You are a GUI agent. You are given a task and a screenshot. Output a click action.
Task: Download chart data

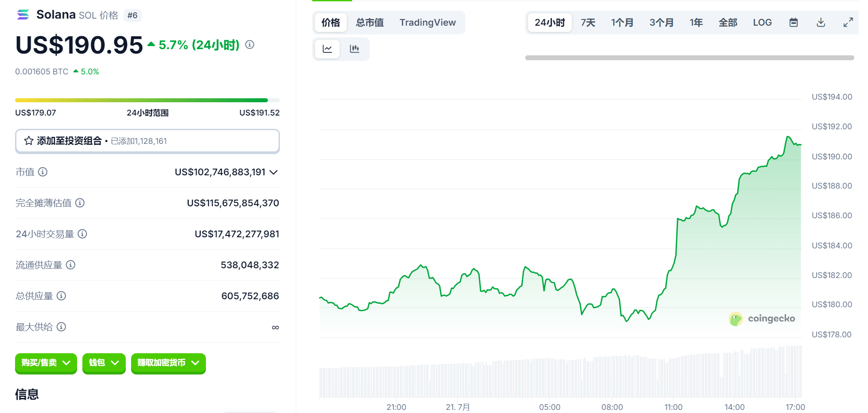tap(821, 22)
